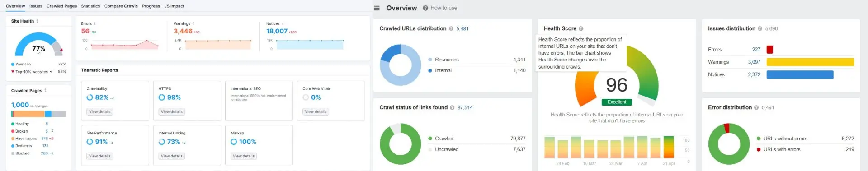868x171 pixels.
Task: View details for Site Performance report
Action: pyautogui.click(x=99, y=156)
